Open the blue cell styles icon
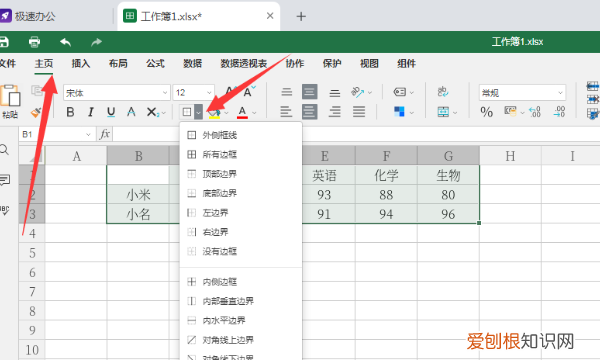This screenshot has width=600, height=360. [399, 112]
